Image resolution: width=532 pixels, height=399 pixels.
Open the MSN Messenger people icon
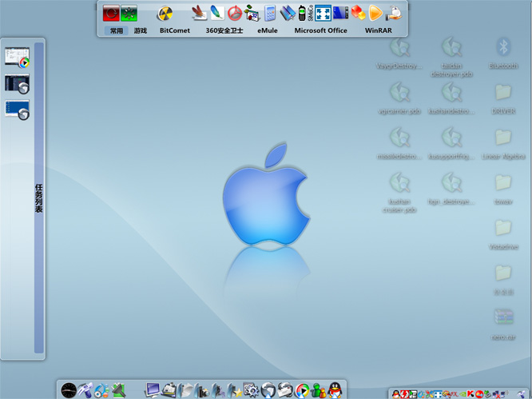pos(319,391)
